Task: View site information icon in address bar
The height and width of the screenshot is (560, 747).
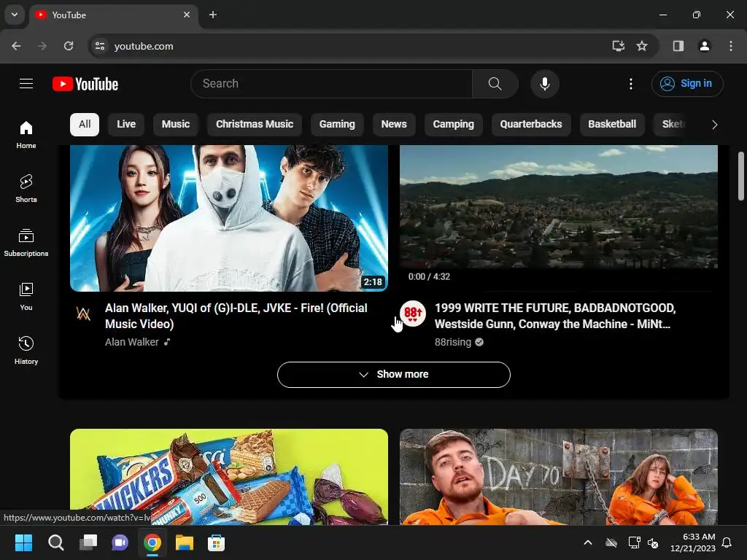Action: click(x=100, y=46)
